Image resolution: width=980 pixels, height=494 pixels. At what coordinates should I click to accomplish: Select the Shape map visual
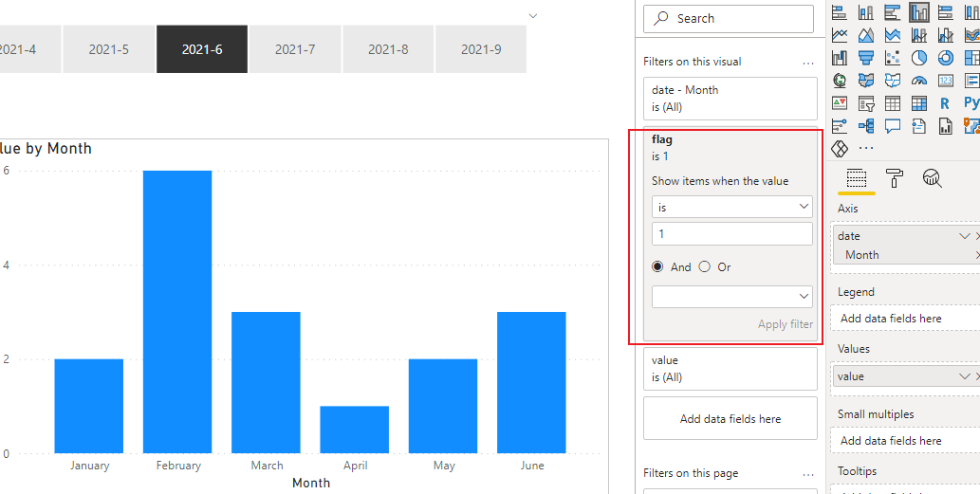click(893, 81)
